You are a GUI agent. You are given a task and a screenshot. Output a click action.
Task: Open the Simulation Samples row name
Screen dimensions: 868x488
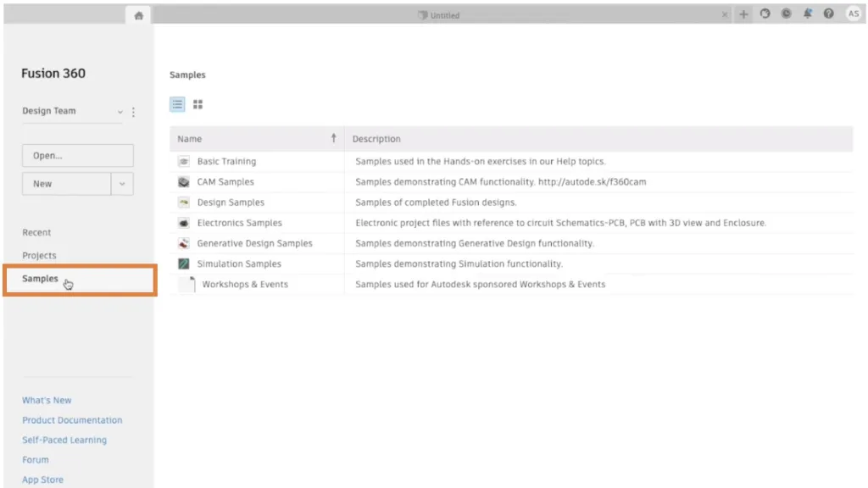(x=239, y=264)
